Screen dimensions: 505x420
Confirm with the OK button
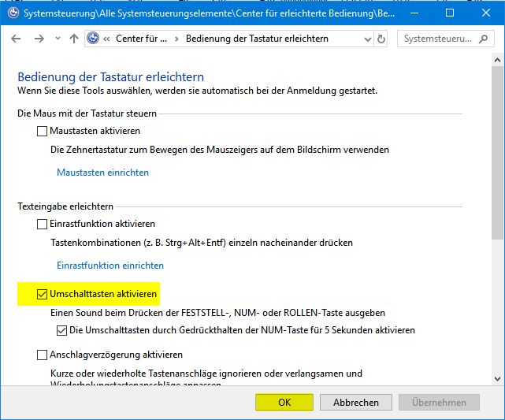click(284, 403)
